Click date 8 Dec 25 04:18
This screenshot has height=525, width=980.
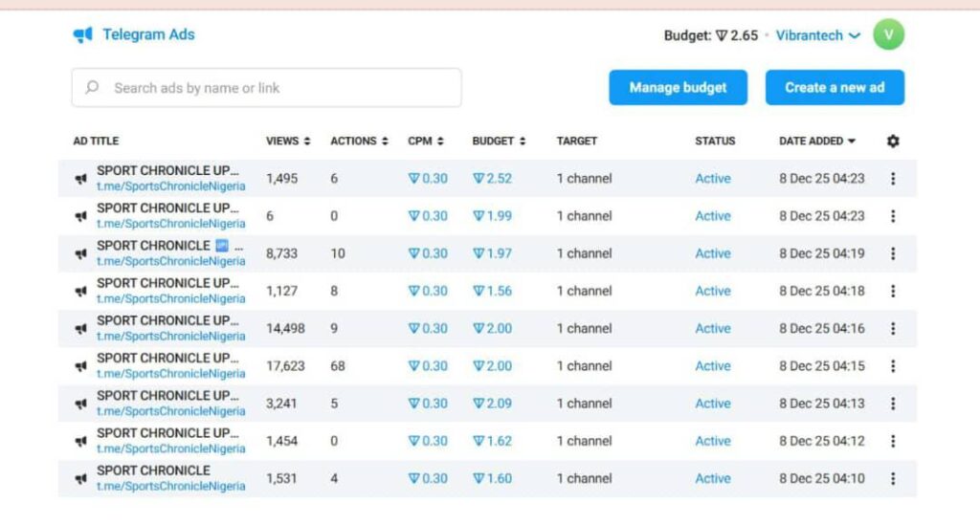pos(821,291)
